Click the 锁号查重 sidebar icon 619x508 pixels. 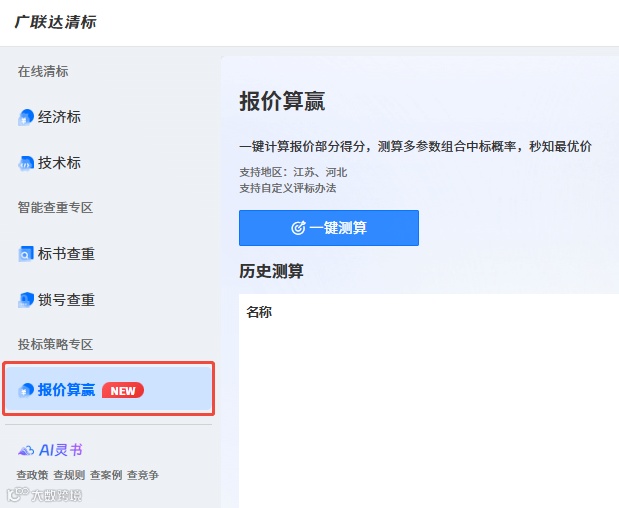pos(26,300)
